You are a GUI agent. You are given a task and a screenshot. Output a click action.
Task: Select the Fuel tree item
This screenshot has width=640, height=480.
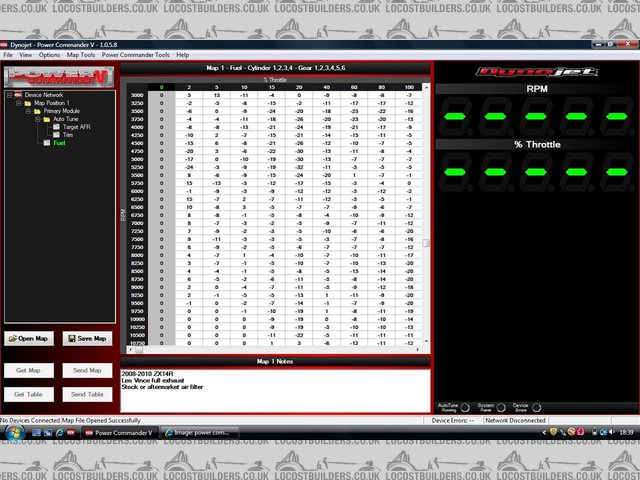pos(59,143)
